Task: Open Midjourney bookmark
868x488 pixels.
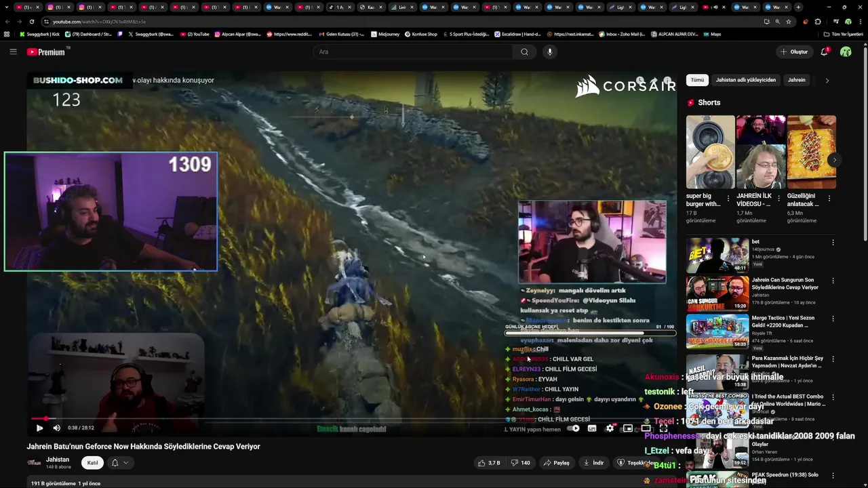Action: click(x=384, y=34)
